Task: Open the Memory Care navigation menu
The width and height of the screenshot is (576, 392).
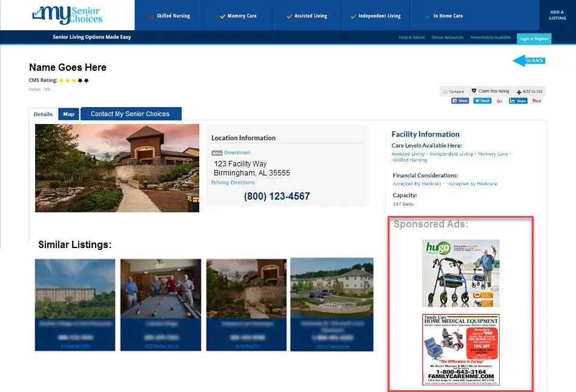Action: (239, 15)
